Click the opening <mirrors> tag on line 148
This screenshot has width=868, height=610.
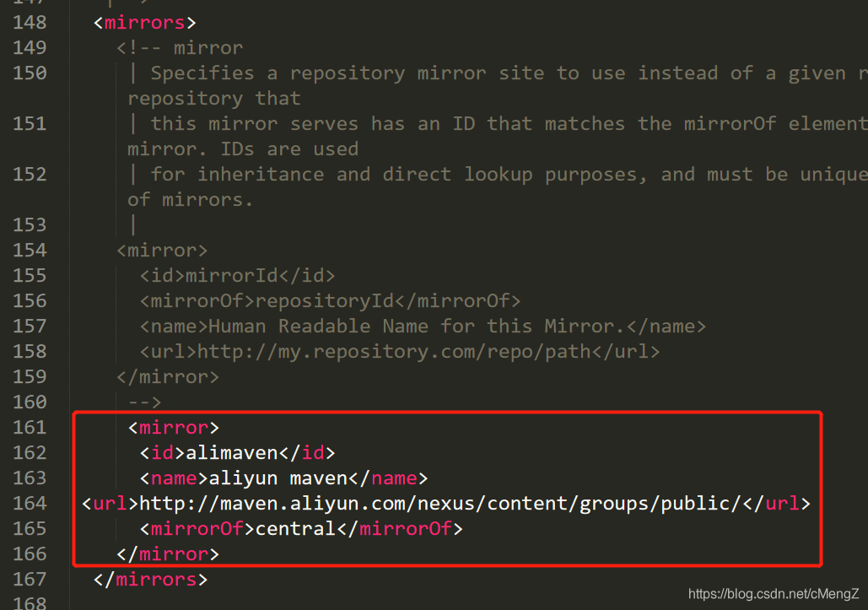coord(144,23)
